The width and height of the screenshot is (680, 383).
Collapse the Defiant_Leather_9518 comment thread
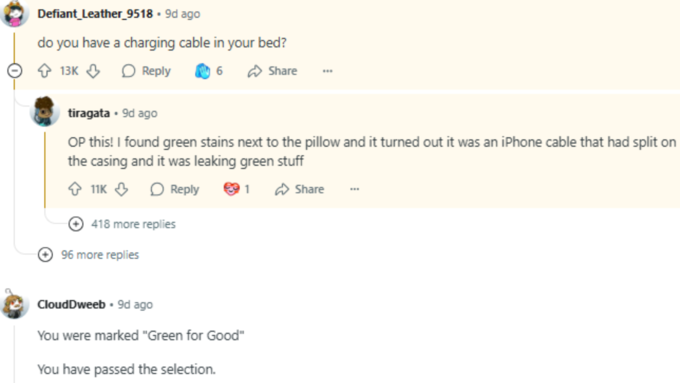tap(15, 71)
